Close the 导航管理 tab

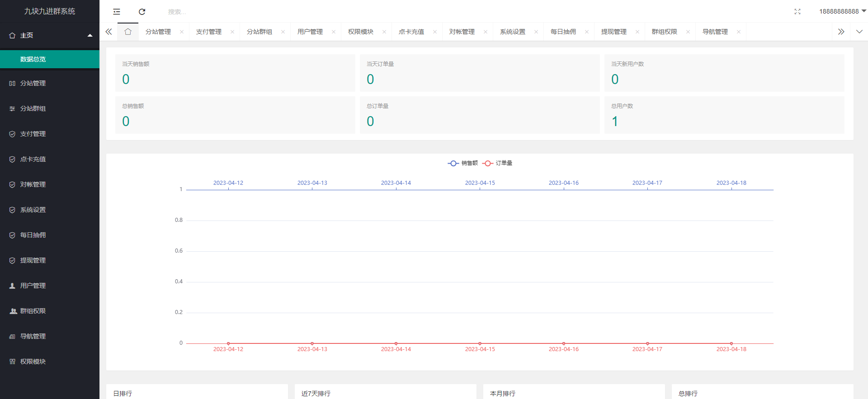pyautogui.click(x=739, y=32)
